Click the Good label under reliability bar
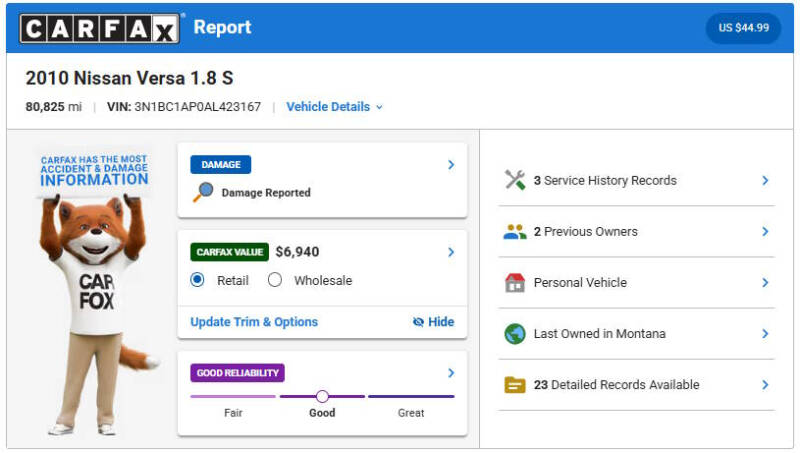 (322, 413)
